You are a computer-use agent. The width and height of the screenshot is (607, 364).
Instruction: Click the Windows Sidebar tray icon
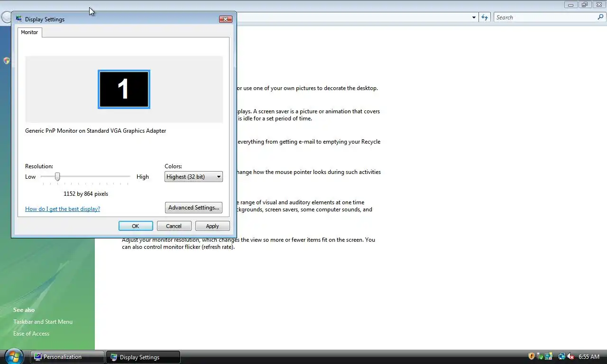tap(549, 356)
